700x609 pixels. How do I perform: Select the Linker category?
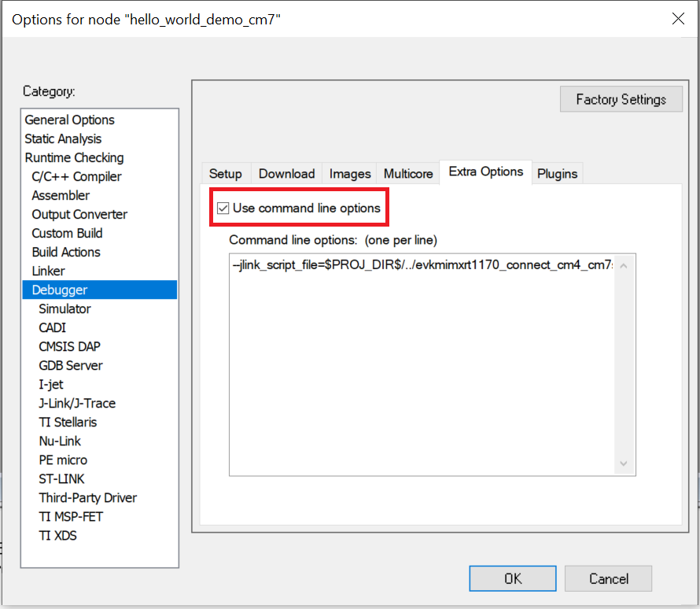pos(48,271)
